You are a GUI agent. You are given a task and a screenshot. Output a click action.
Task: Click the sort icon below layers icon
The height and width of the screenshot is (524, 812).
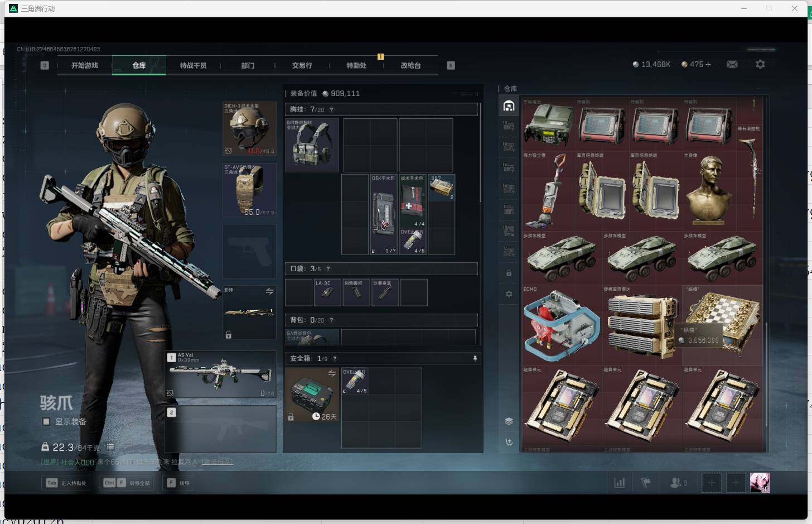point(509,442)
